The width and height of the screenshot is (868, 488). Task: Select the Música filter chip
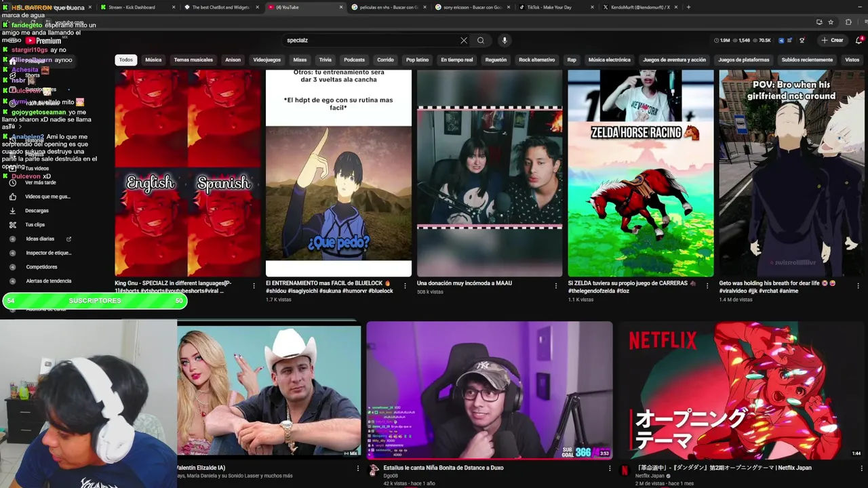point(153,60)
